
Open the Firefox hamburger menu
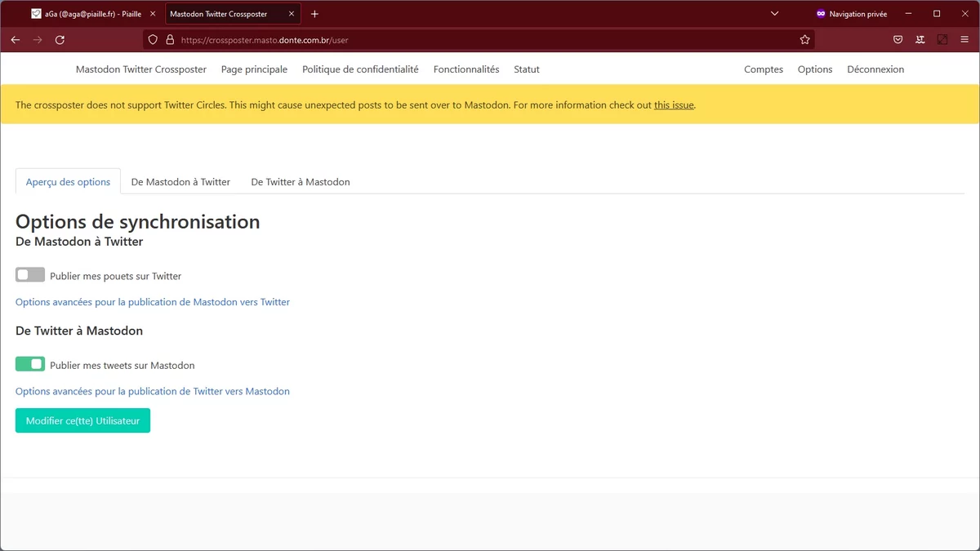click(964, 39)
